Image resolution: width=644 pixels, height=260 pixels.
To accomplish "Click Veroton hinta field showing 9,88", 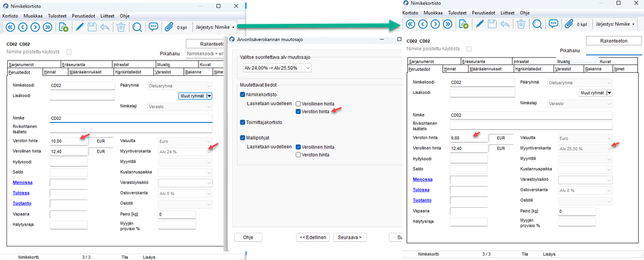I will (x=469, y=138).
